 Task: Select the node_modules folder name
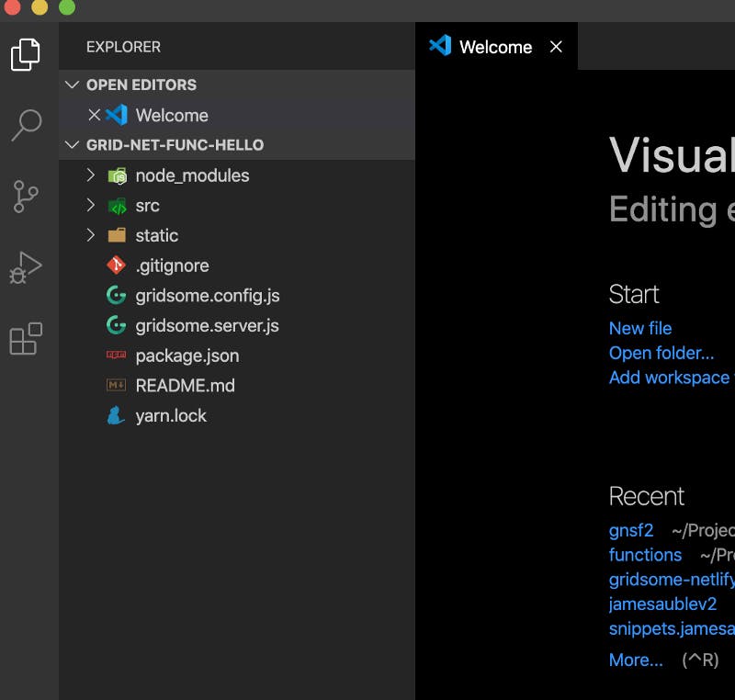192,176
